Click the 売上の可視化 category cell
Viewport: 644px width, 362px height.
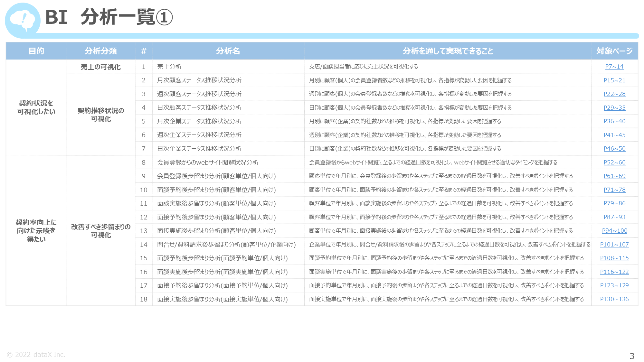point(101,67)
